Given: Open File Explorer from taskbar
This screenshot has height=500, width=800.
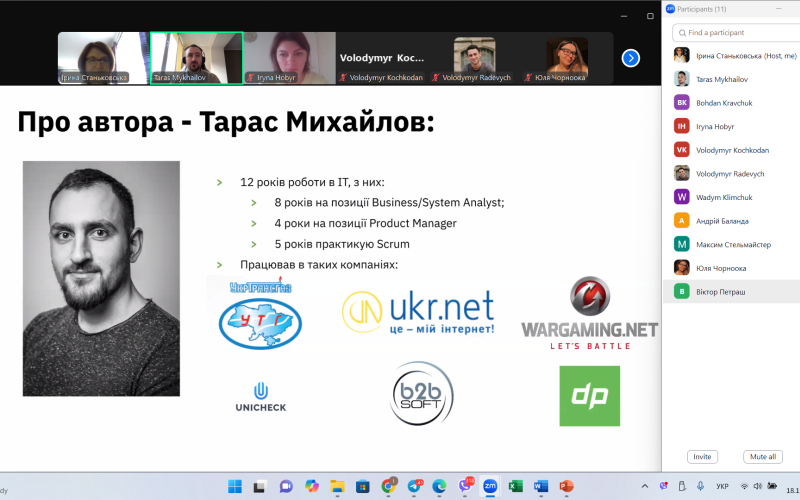Looking at the screenshot, I should point(337,486).
